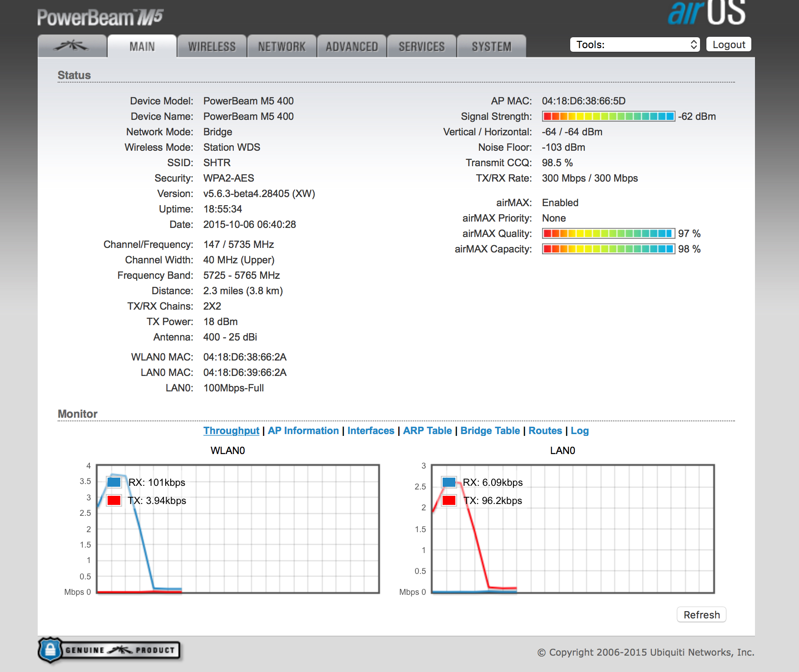Click the LAN0 TX: 96.2kbps reading

point(493,500)
